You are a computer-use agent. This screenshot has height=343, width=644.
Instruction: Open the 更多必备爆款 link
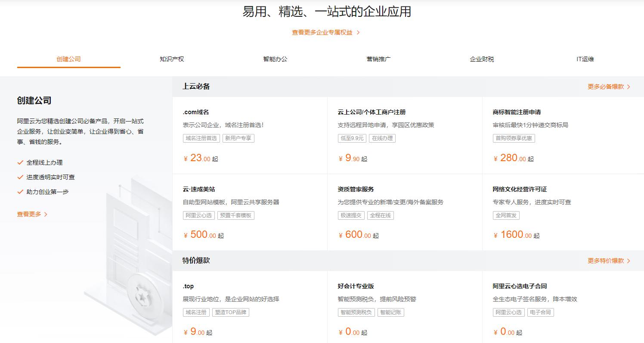point(606,87)
